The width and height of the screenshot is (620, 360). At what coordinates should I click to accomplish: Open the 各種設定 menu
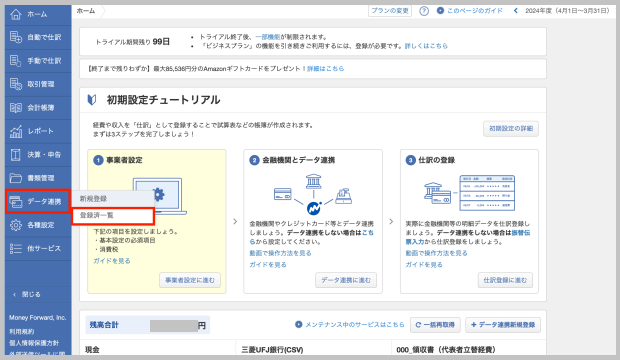[x=38, y=225]
